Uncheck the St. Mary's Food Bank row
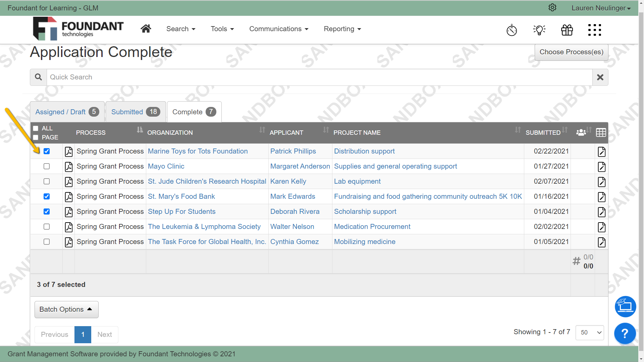Screen dimensions: 644x362 click(46, 196)
